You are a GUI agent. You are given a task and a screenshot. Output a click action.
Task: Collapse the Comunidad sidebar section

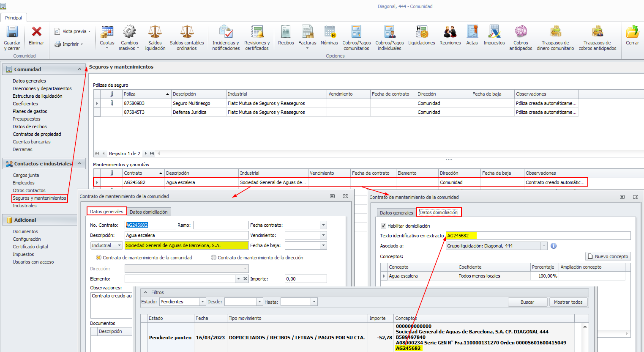pos(79,69)
